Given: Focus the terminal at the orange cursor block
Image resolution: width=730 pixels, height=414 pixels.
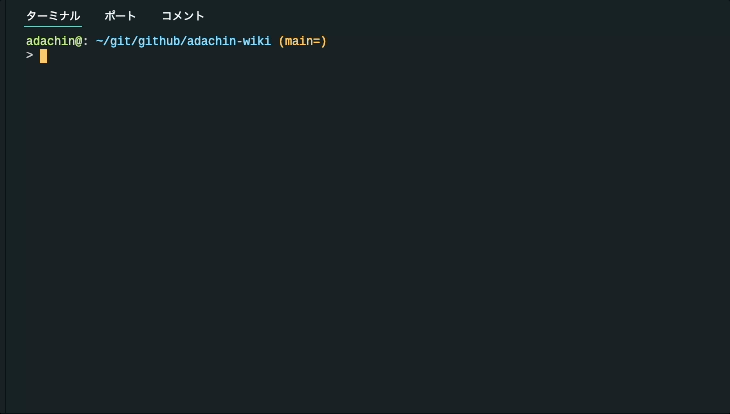Looking at the screenshot, I should click(x=43, y=56).
